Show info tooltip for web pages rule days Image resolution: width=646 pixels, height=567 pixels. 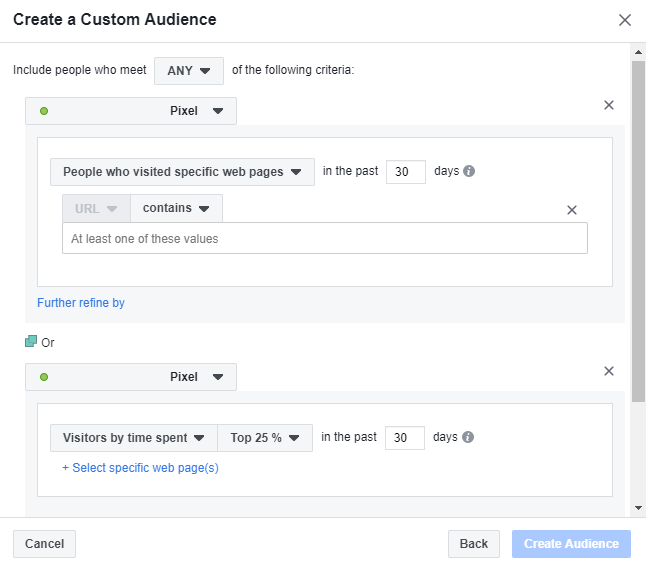coord(469,171)
